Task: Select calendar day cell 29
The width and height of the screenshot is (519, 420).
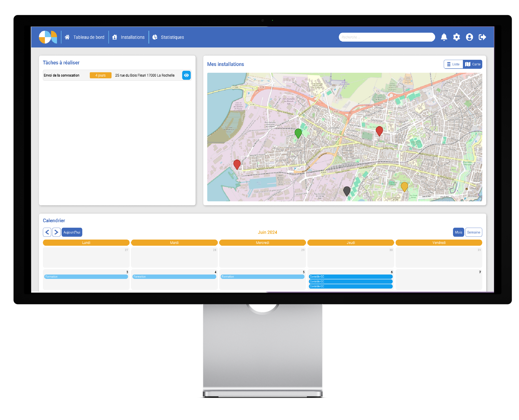Action: 262,257
